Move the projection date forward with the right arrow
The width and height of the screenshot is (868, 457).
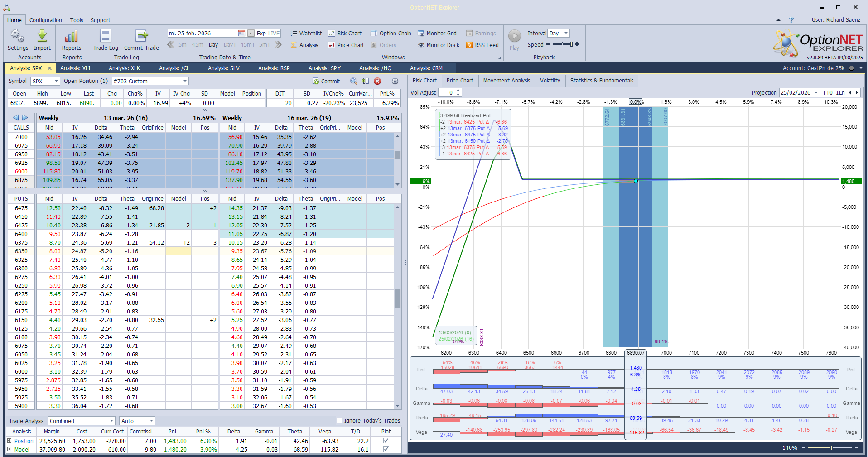[856, 92]
